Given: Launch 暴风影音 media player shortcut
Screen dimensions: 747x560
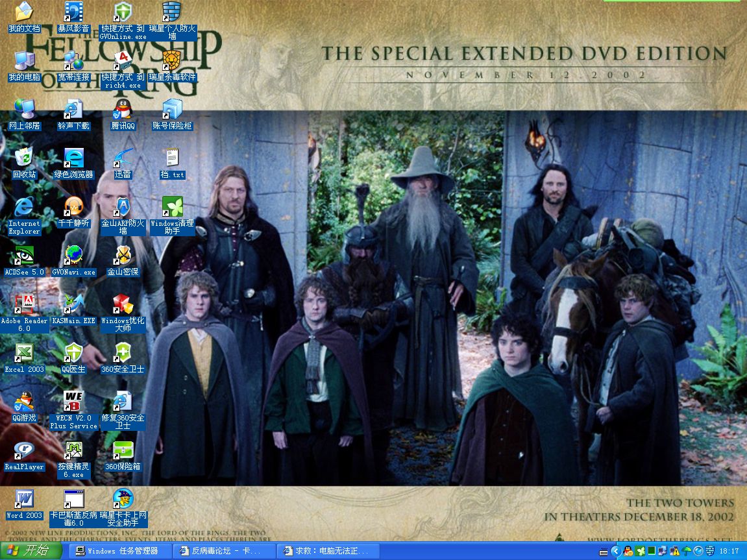Looking at the screenshot, I should [x=73, y=17].
